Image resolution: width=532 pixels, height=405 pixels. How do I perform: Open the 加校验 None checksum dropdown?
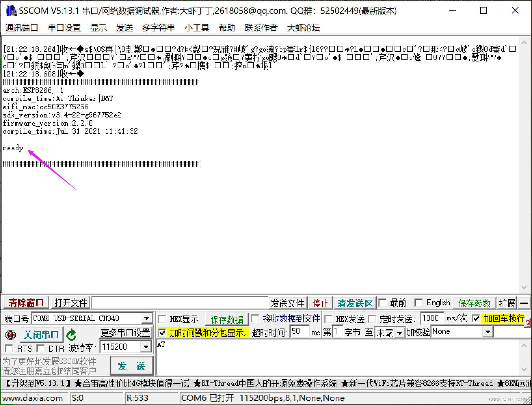pos(488,332)
